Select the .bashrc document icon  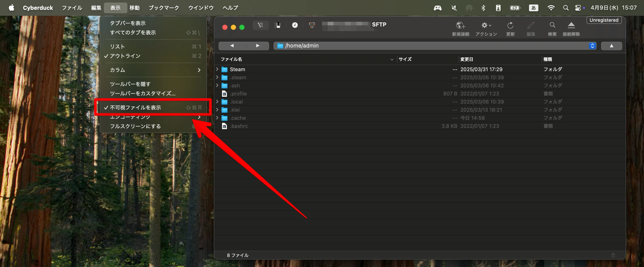click(224, 126)
